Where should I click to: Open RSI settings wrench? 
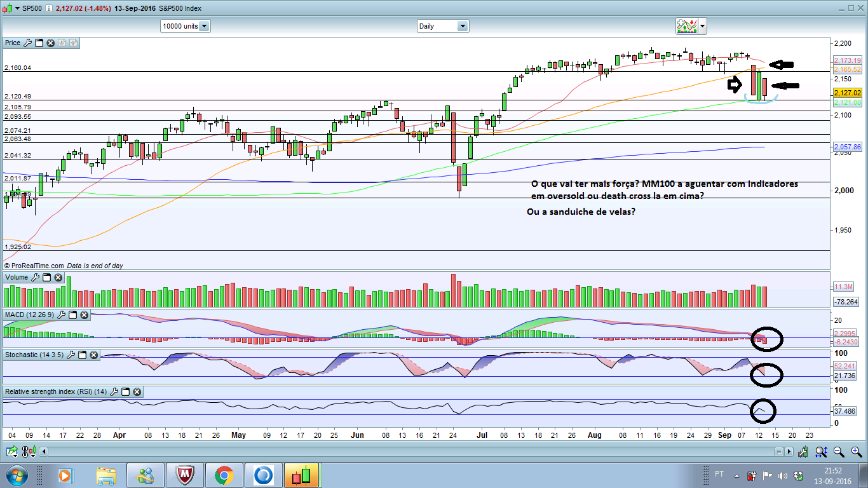tap(114, 392)
